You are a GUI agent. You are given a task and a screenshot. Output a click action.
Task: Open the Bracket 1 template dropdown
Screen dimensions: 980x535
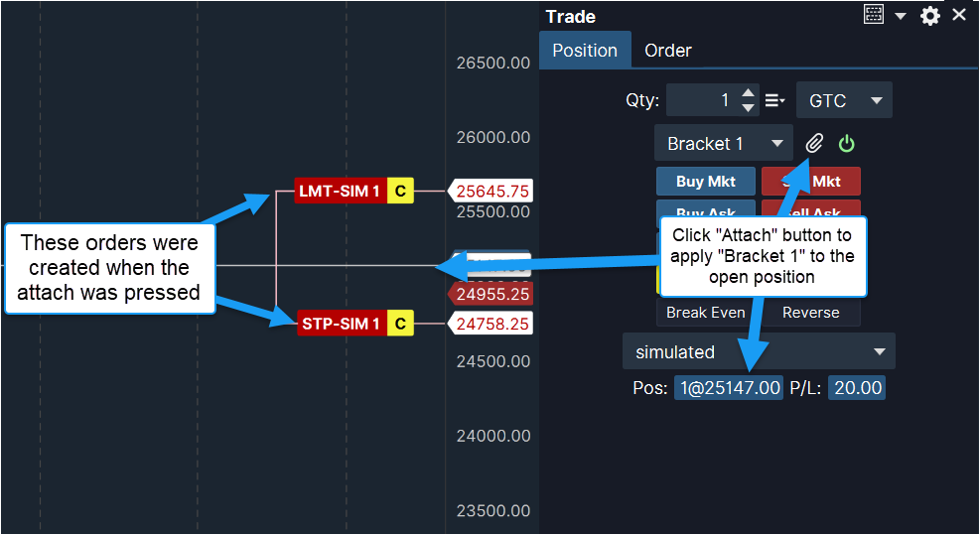pyautogui.click(x=723, y=144)
